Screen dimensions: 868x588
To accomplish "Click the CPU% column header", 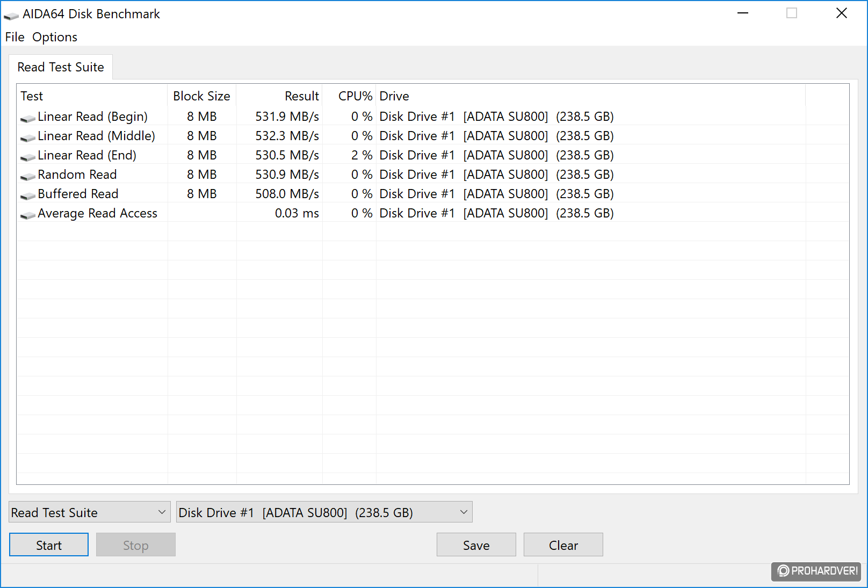I will [349, 96].
